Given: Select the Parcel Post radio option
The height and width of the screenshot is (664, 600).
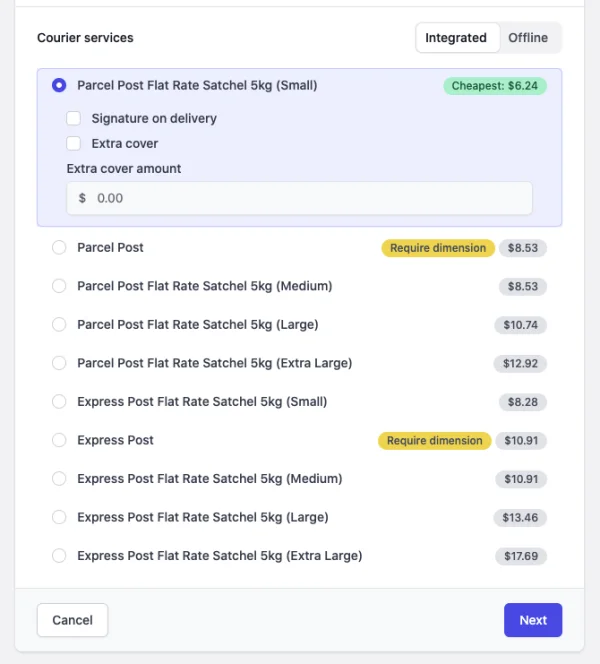Looking at the screenshot, I should coord(59,247).
